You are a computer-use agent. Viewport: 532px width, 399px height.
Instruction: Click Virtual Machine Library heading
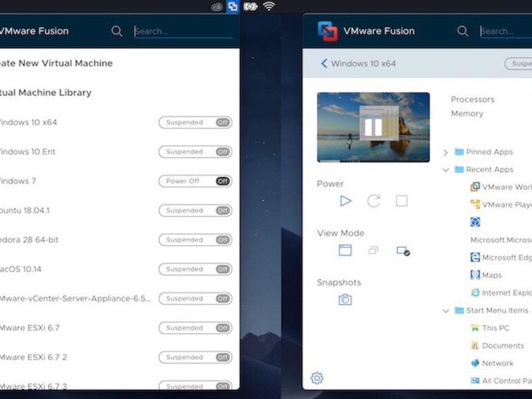tap(46, 93)
